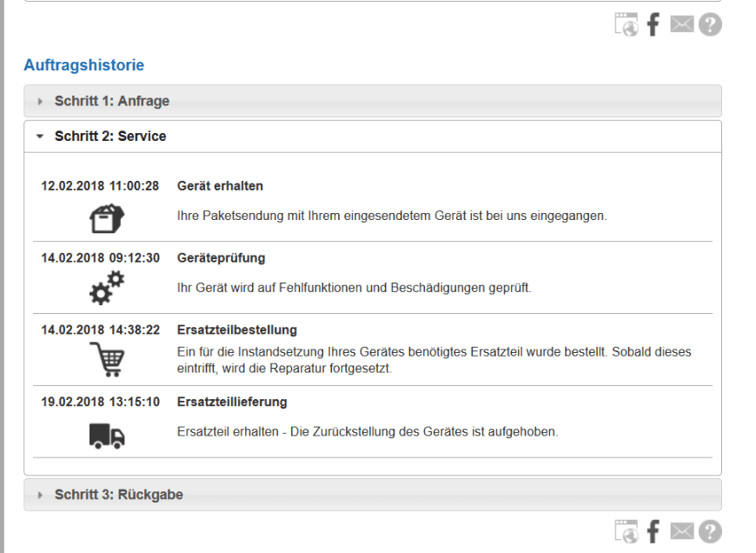Collapse the Schritt 2: Service section
This screenshot has width=756, height=553.
[x=110, y=137]
